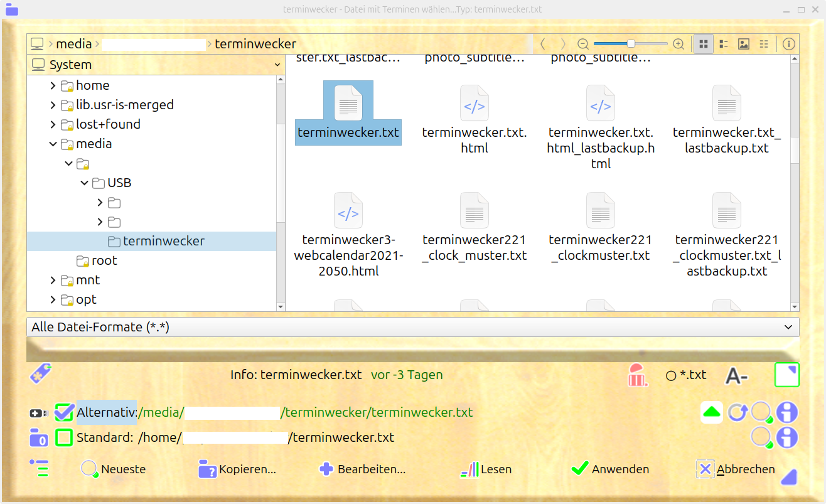Switch to image preview view

[744, 44]
